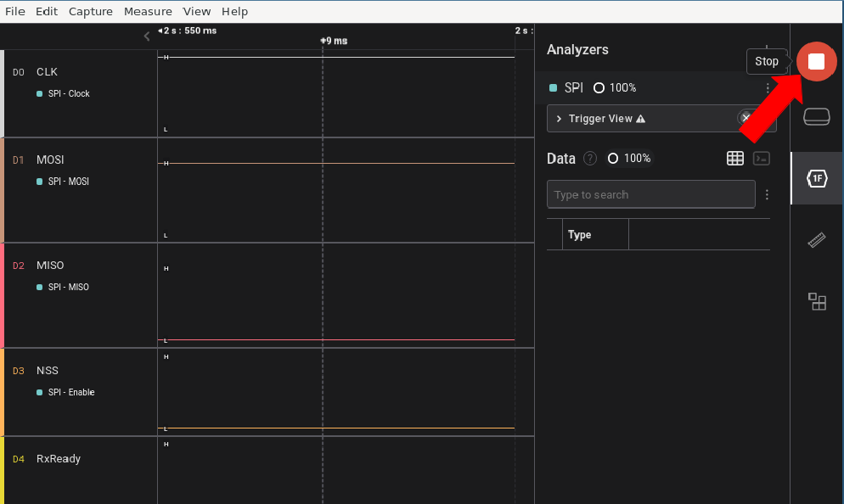Switch Data view to table mode
This screenshot has width=844, height=504.
(x=735, y=159)
